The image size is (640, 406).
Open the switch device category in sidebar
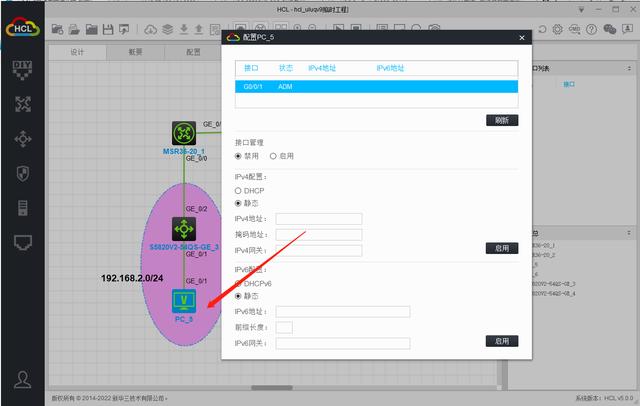[x=23, y=139]
